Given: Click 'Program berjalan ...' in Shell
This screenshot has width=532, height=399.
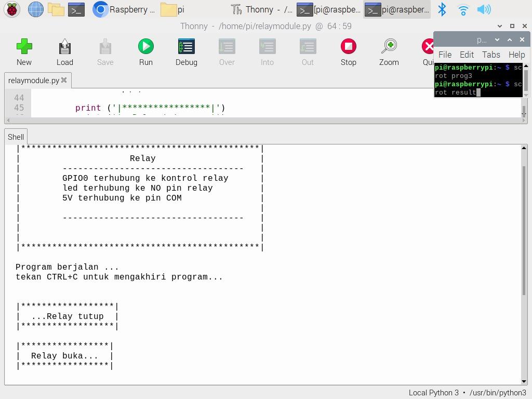Looking at the screenshot, I should point(67,267).
